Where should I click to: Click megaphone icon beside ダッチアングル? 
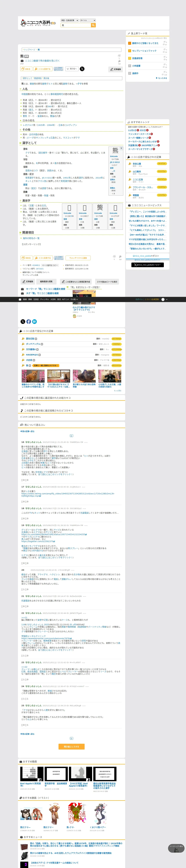[x=23, y=344]
